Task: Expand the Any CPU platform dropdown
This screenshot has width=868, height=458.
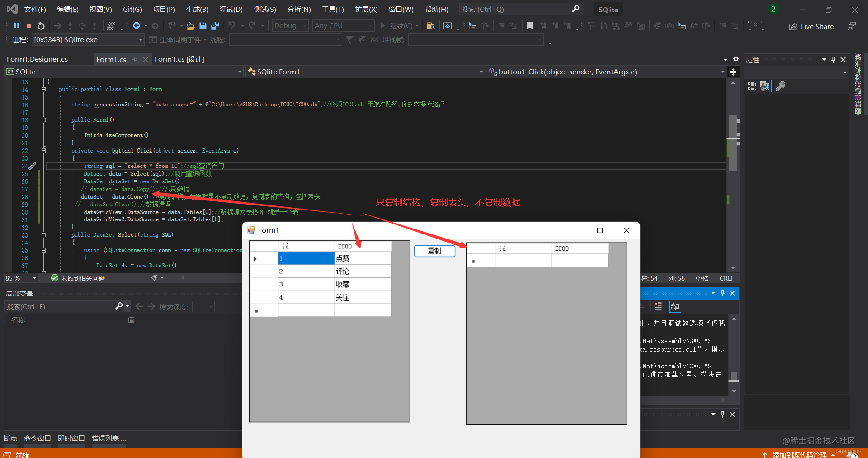Action: coord(344,26)
